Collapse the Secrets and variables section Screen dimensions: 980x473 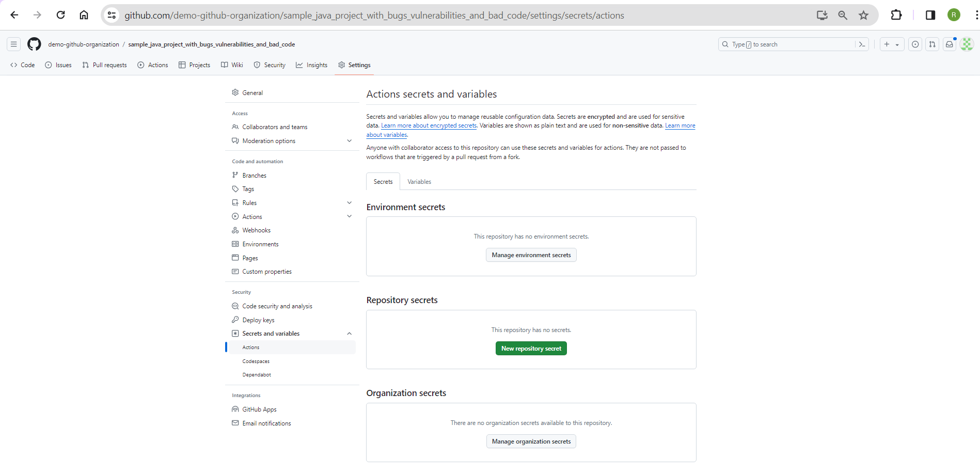350,333
